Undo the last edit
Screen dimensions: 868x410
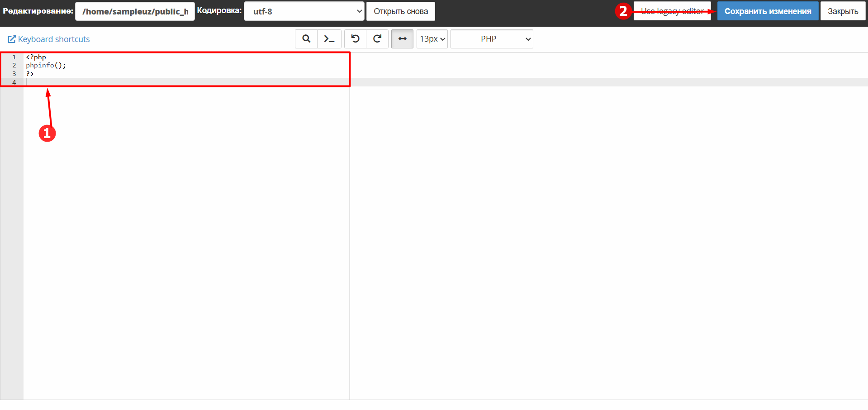355,39
